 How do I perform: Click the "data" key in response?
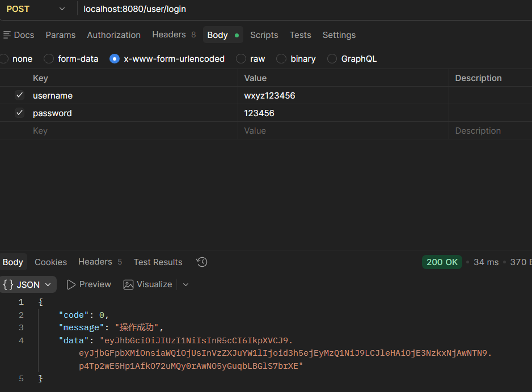tap(74, 340)
